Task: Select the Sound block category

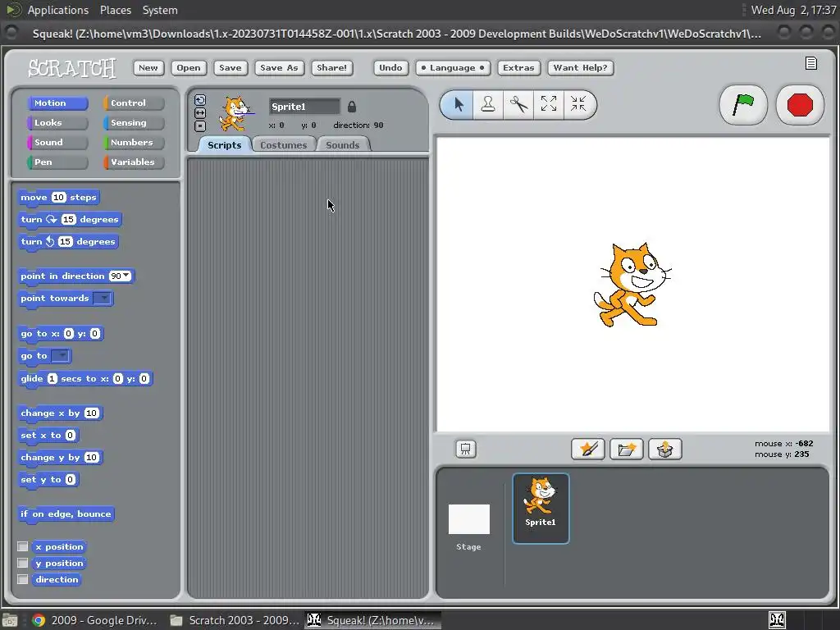Action: tap(57, 143)
